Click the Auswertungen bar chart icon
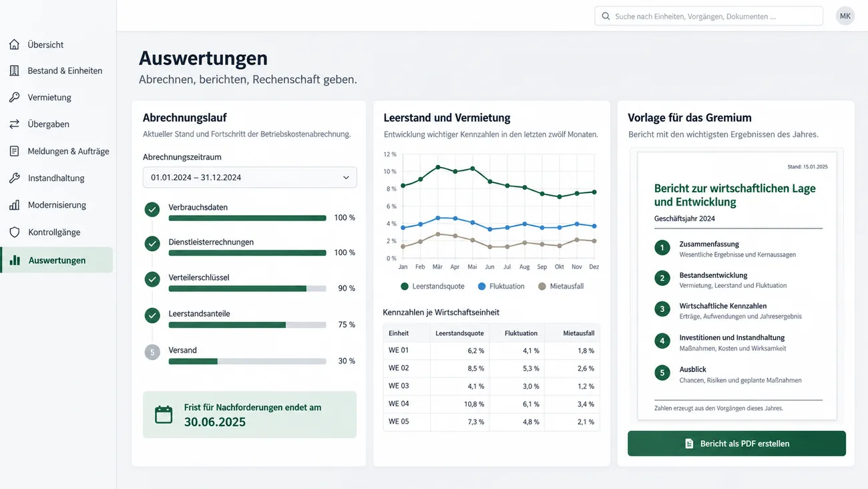 [x=15, y=261]
